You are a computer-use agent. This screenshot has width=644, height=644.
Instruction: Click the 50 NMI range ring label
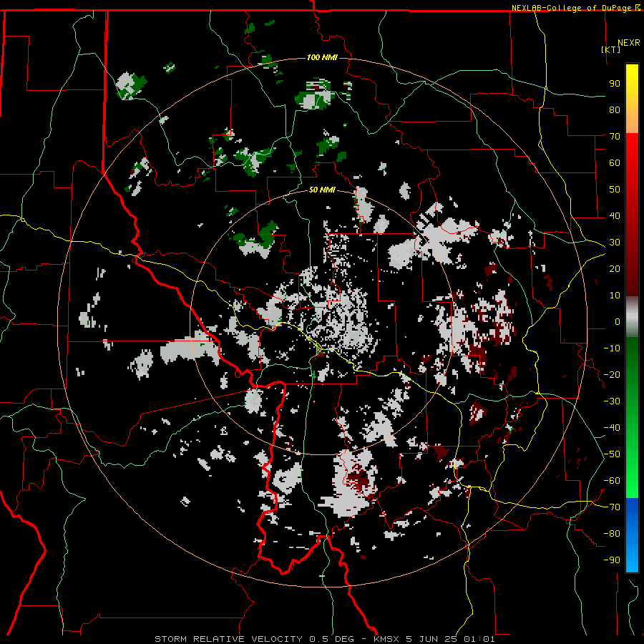click(x=322, y=190)
